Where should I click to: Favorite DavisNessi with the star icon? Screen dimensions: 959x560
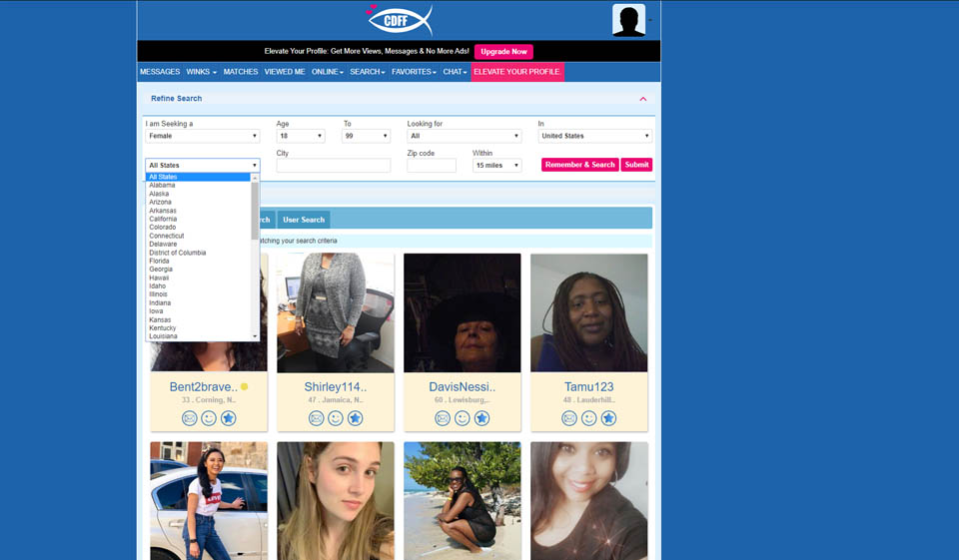pos(481,418)
